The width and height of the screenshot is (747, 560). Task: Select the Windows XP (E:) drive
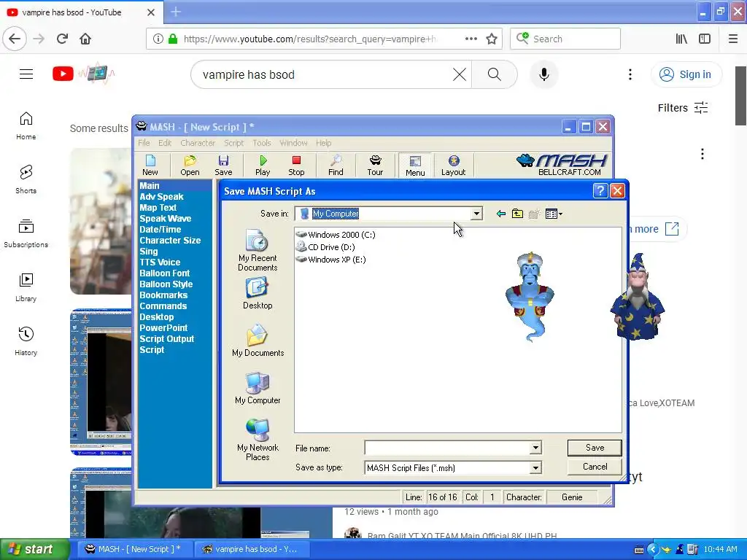330,260
